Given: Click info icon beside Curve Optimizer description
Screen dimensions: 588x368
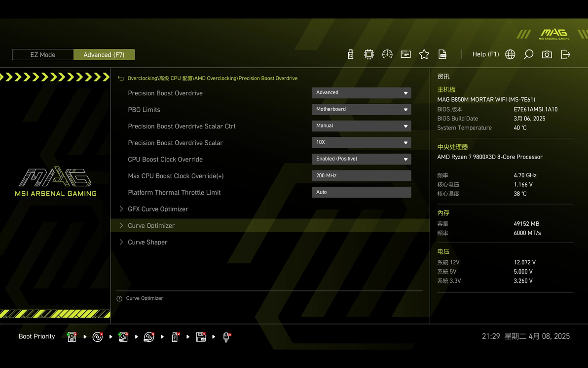Looking at the screenshot, I should [x=119, y=298].
